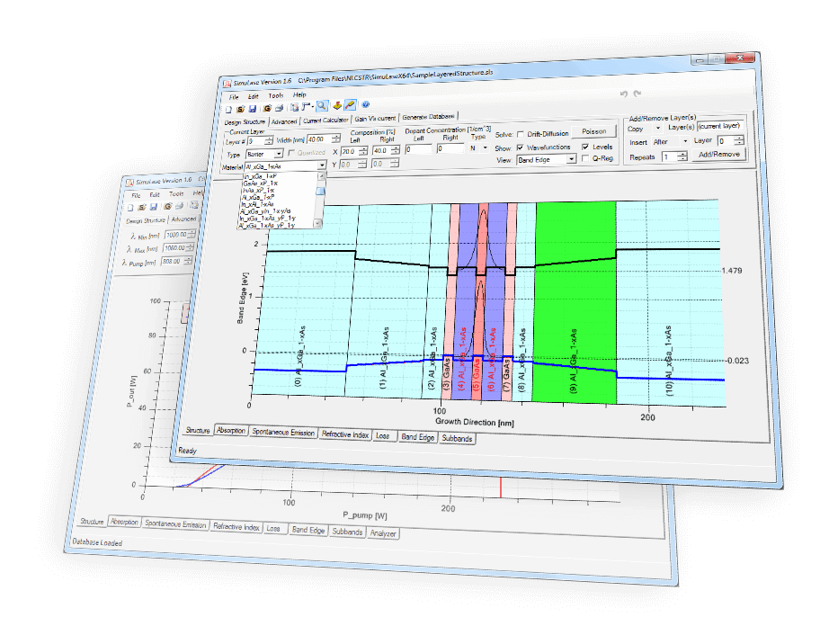
Task: Select the Spontaneous Emission tab in the front window
Action: point(283,432)
